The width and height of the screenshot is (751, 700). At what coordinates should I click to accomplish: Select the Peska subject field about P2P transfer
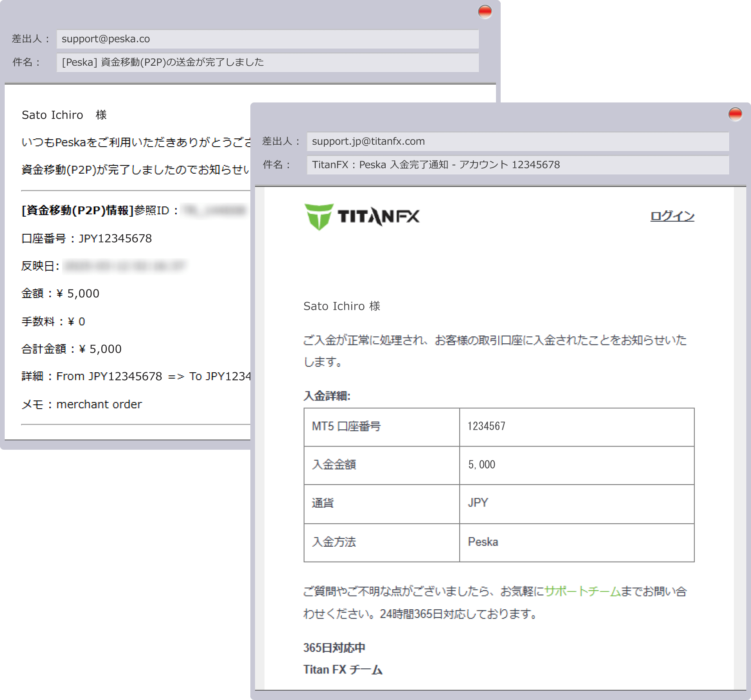click(x=268, y=63)
